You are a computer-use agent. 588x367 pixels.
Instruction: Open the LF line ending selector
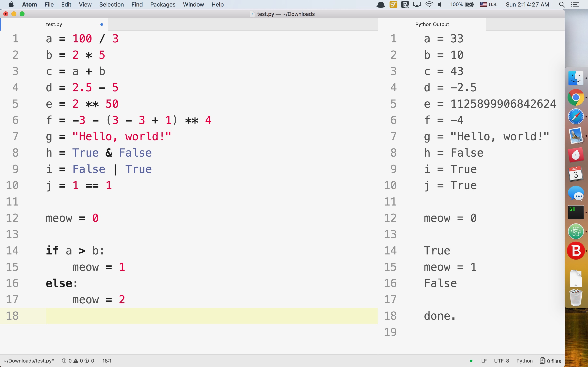click(484, 361)
